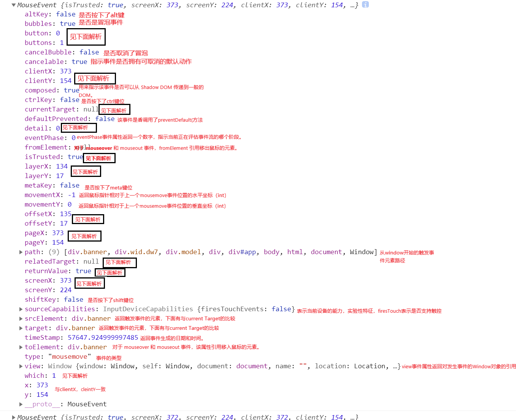Select ctrlKey: false property
The image size is (516, 420).
click(52, 100)
